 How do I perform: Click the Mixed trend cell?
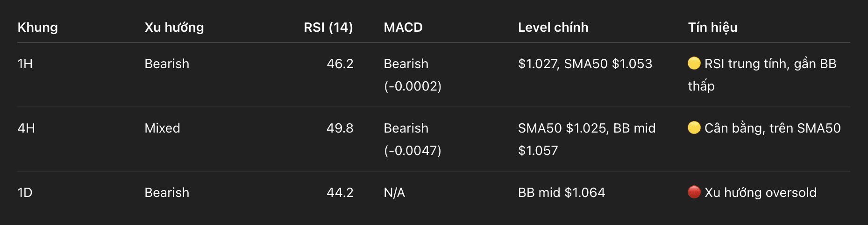tap(162, 128)
